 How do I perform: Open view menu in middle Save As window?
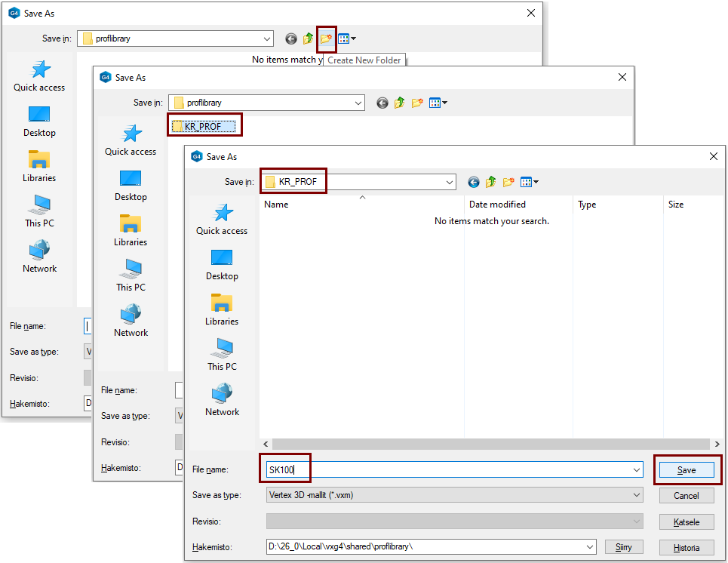[x=438, y=103]
